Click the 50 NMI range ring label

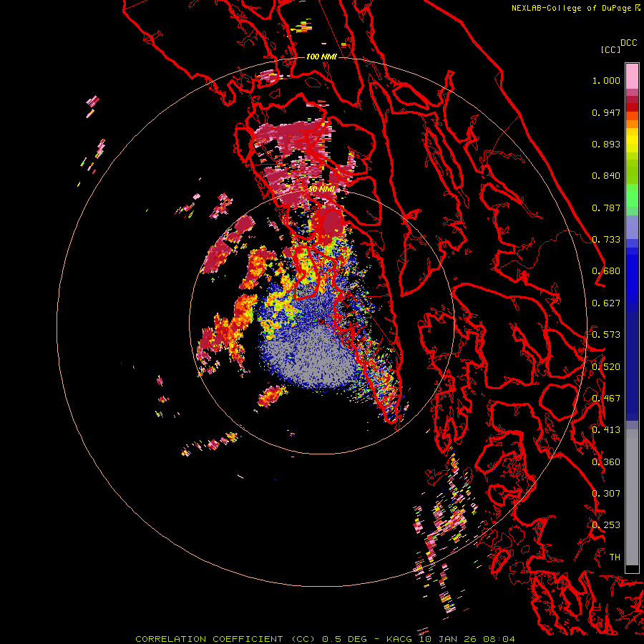[x=321, y=190]
